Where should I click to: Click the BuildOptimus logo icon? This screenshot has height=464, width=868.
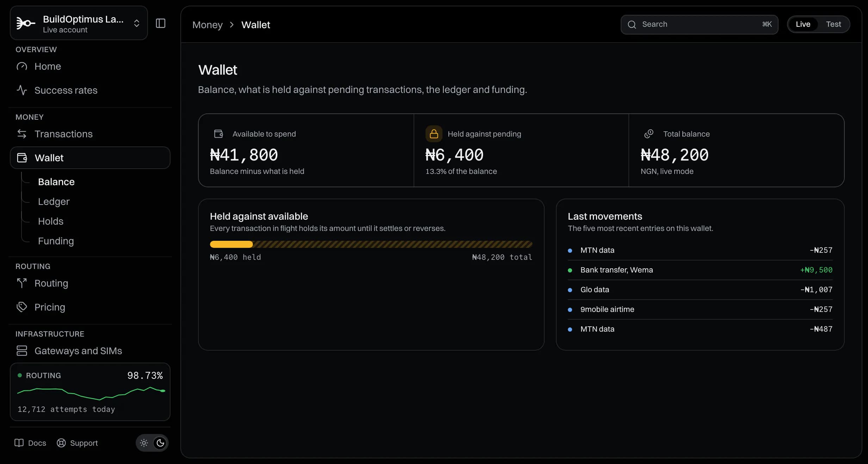[x=26, y=23]
